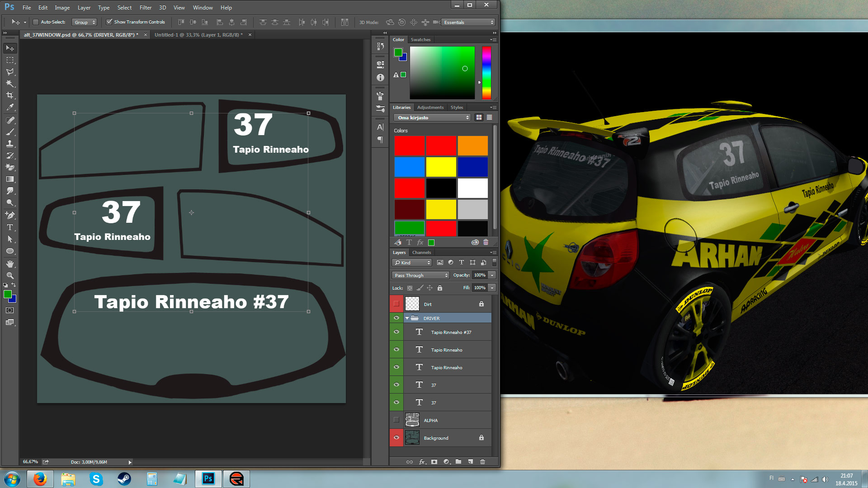Select the Rectangular Marquee tool
Image resolution: width=868 pixels, height=488 pixels.
pyautogui.click(x=10, y=60)
